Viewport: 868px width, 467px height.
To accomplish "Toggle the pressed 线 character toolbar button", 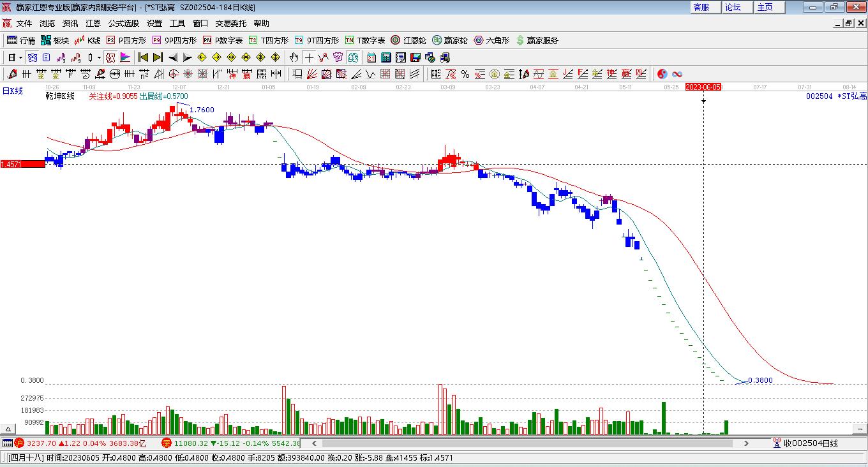I will coord(110,57).
